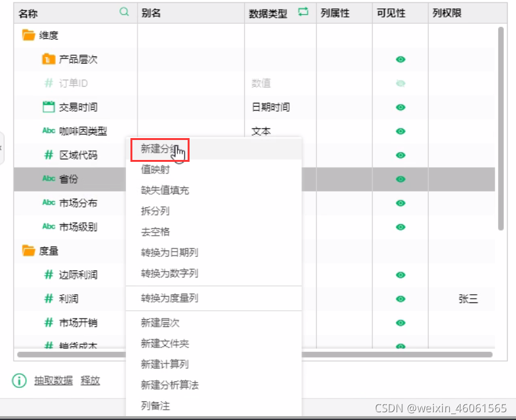Click the hierarchy icon beside 产品层次

(x=48, y=58)
